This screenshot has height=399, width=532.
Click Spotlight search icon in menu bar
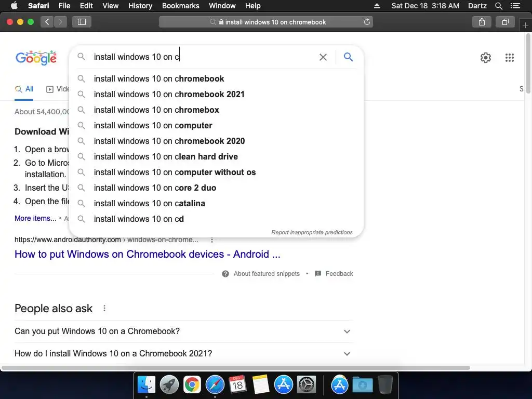[498, 6]
